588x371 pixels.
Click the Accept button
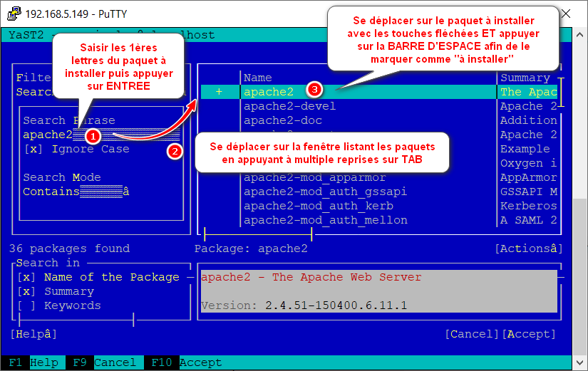(x=529, y=334)
